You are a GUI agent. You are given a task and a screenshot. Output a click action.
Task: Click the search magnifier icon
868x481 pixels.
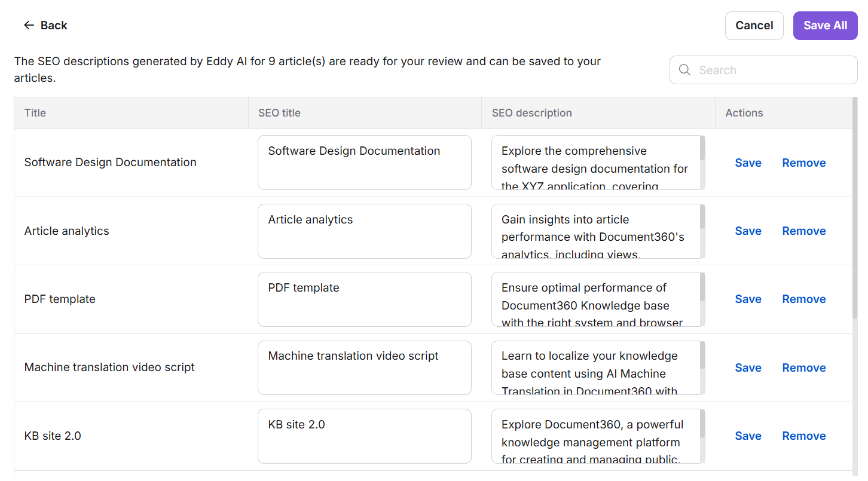pos(684,70)
